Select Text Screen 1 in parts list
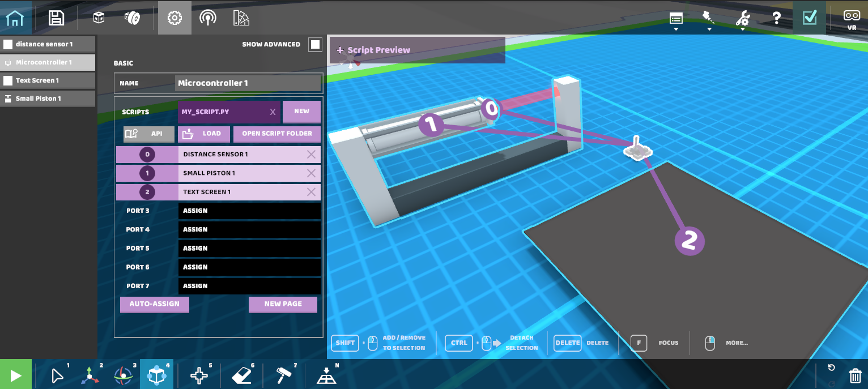The image size is (868, 389). pyautogui.click(x=48, y=80)
